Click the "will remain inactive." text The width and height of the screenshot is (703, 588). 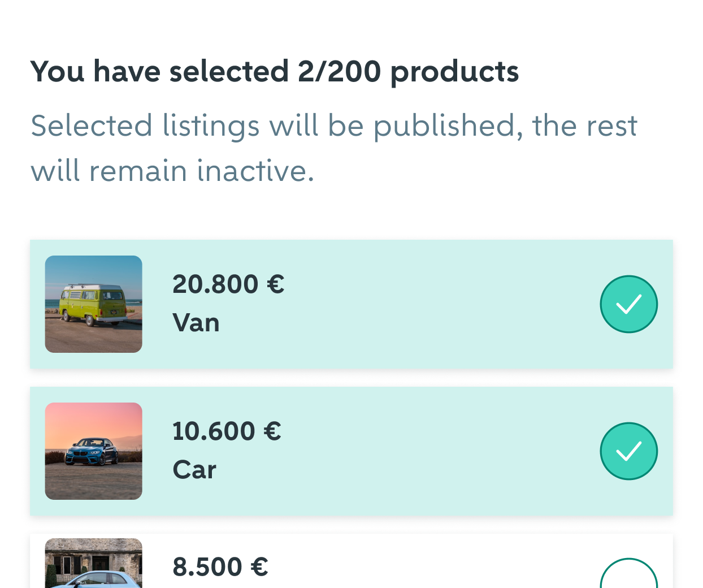click(172, 171)
